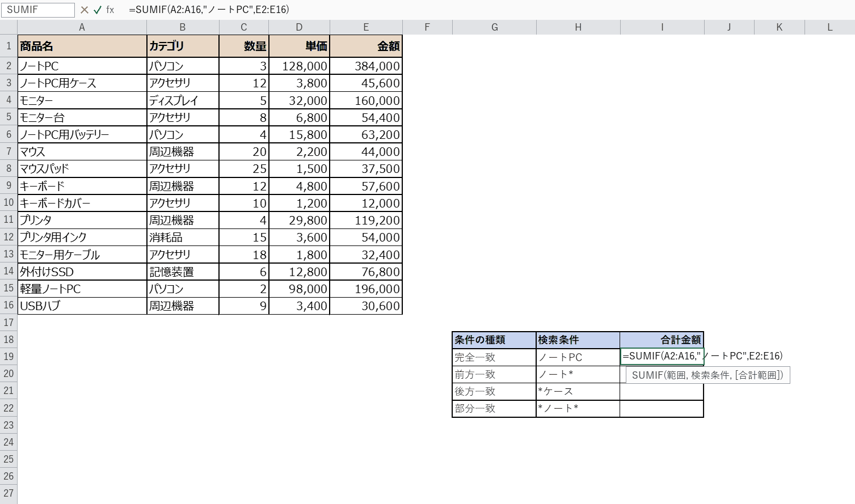The height and width of the screenshot is (504, 855).
Task: Select the 部分一致 cell
Action: pos(494,409)
